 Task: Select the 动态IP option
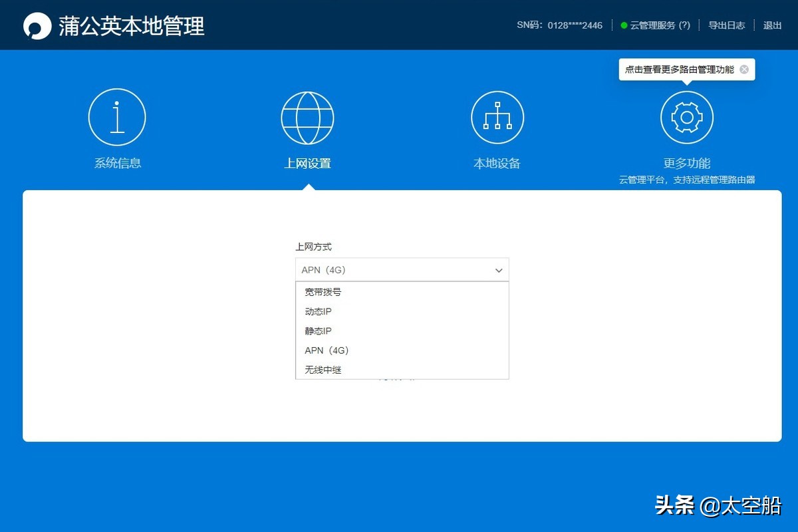click(317, 311)
